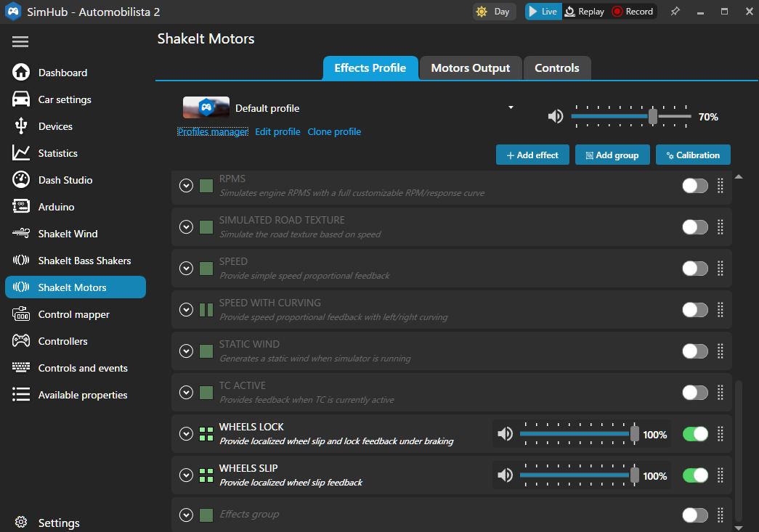Expand the SIMULATED ROAD TEXTURE settings
Image resolution: width=759 pixels, height=532 pixels.
186,227
